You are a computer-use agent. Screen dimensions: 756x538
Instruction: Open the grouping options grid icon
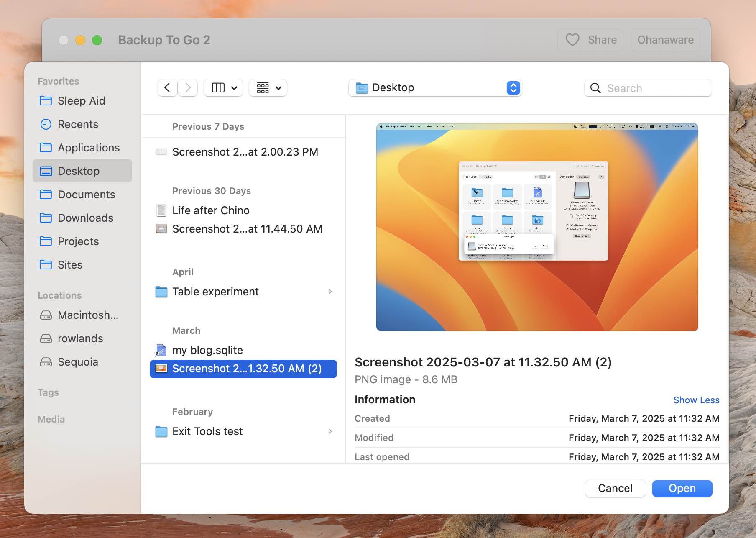263,88
